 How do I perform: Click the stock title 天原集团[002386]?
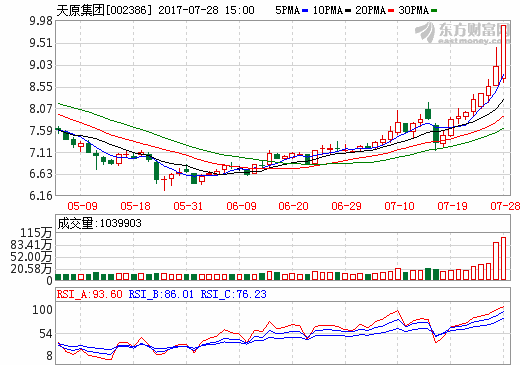pos(104,10)
